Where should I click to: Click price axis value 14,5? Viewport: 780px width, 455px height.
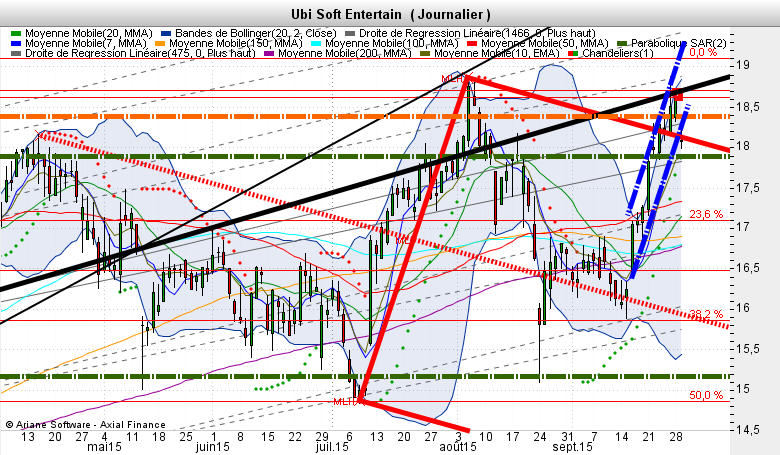(x=748, y=429)
